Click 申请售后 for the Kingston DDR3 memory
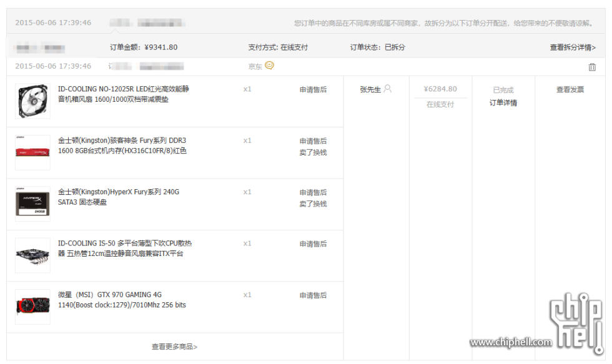The width and height of the screenshot is (612, 364). coord(313,141)
